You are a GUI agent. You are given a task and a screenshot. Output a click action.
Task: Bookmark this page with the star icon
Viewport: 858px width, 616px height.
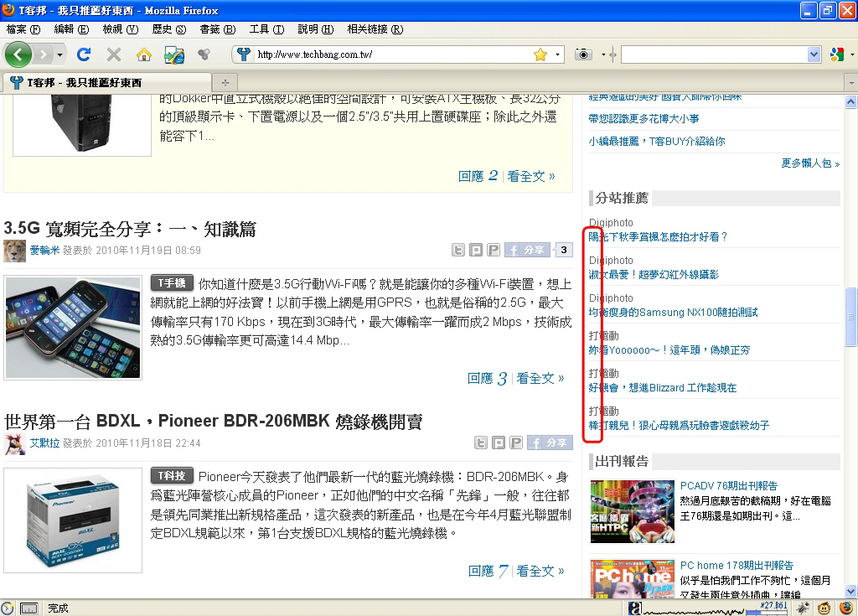coord(540,54)
